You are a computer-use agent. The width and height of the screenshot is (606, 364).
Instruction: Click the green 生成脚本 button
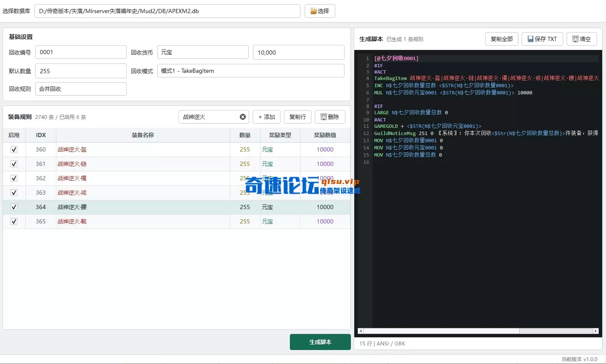pos(320,342)
